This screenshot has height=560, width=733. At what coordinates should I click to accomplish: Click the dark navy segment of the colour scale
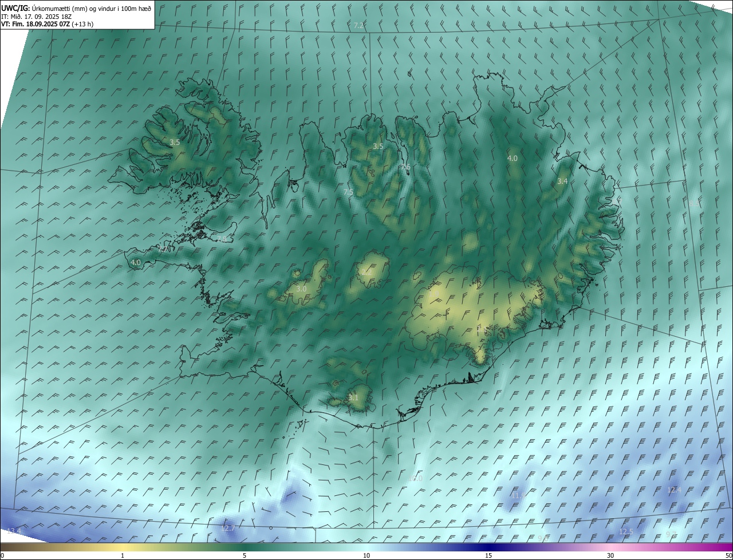click(488, 547)
